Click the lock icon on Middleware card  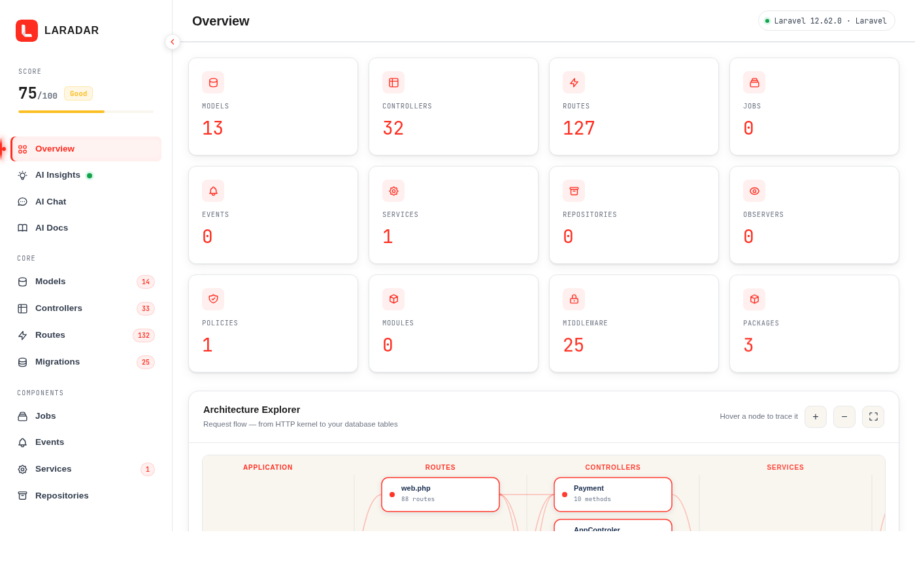(574, 299)
